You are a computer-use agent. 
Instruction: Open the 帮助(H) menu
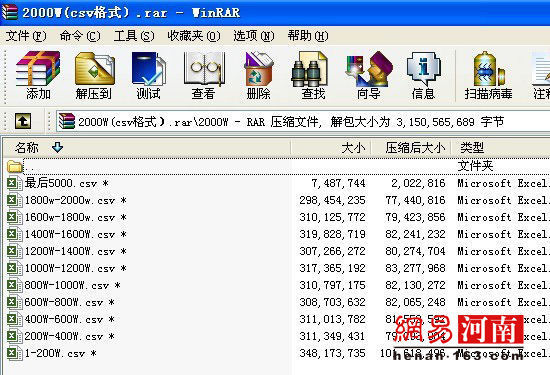[308, 36]
